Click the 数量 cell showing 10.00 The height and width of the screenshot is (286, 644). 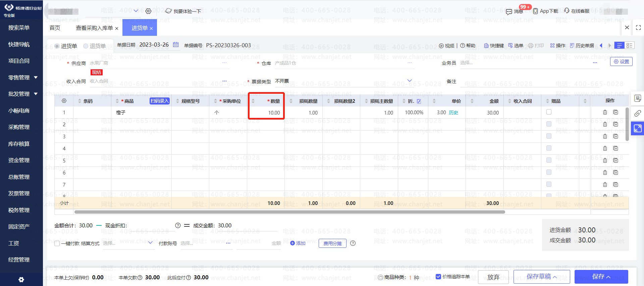click(266, 113)
